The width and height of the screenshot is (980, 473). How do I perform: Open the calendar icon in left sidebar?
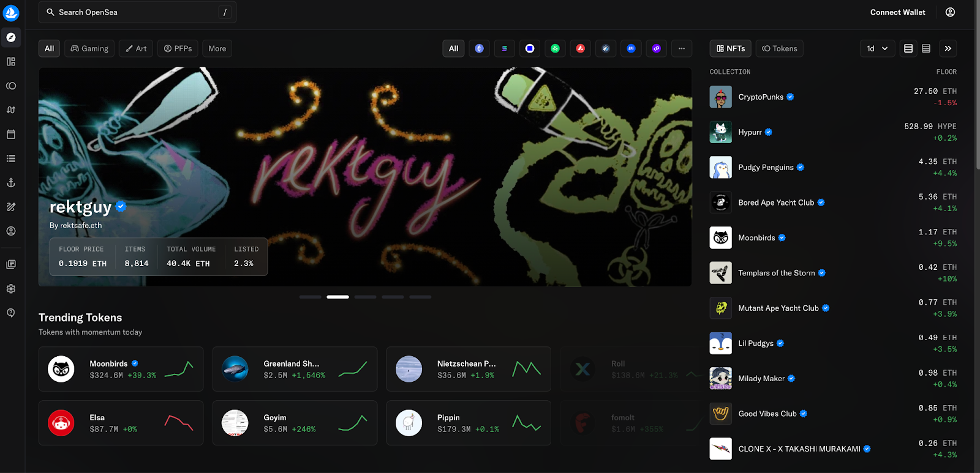(11, 135)
